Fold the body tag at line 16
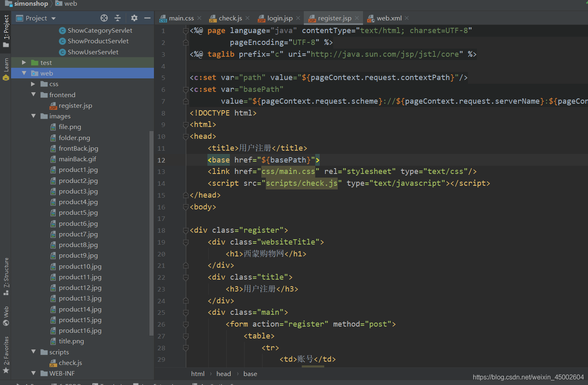The width and height of the screenshot is (588, 385). 186,207
